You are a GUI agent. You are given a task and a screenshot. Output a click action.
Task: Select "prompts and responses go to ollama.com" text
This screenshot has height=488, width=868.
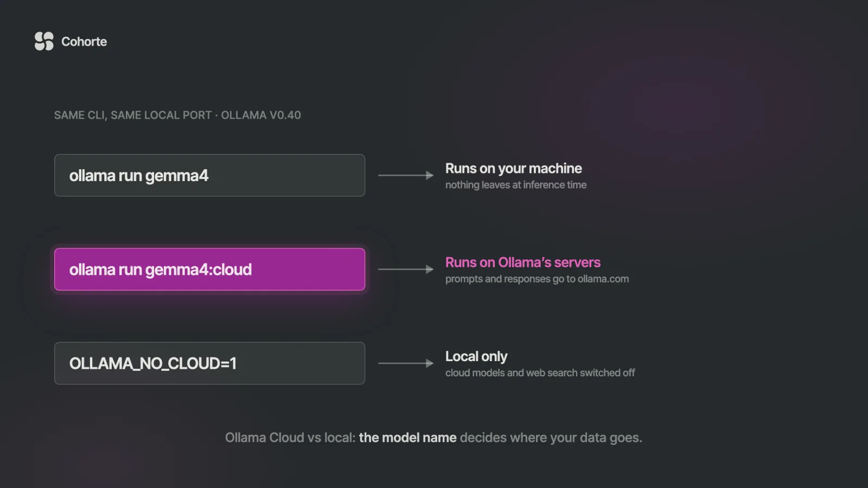(x=537, y=279)
